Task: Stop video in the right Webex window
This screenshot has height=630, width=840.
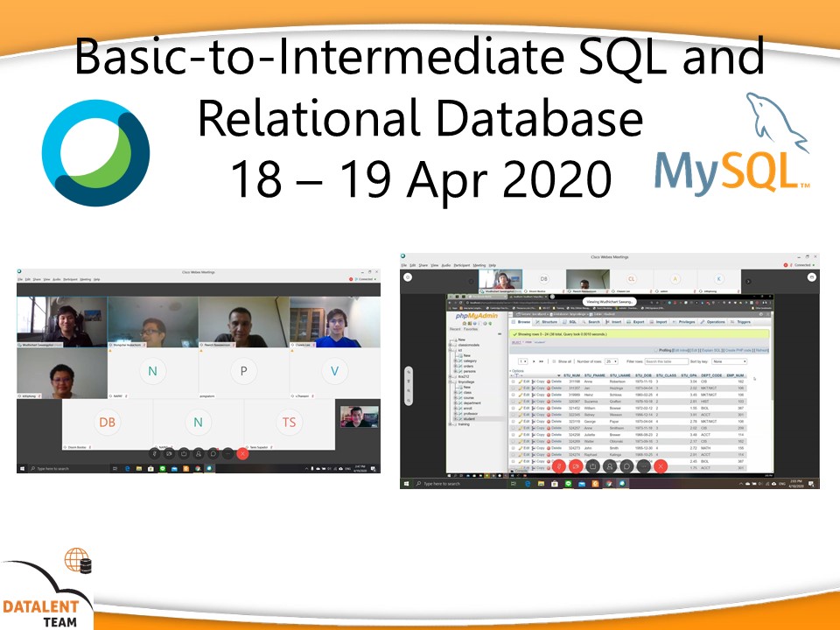Action: [x=575, y=466]
